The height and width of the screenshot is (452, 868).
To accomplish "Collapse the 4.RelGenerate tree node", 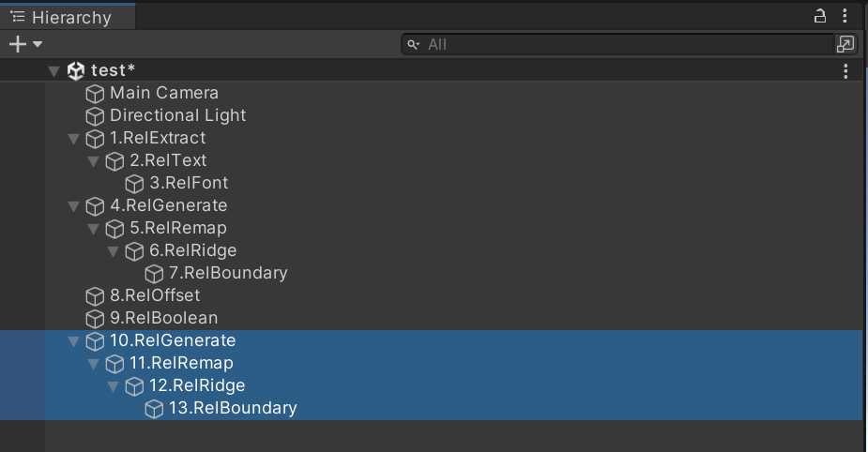I will pos(73,206).
